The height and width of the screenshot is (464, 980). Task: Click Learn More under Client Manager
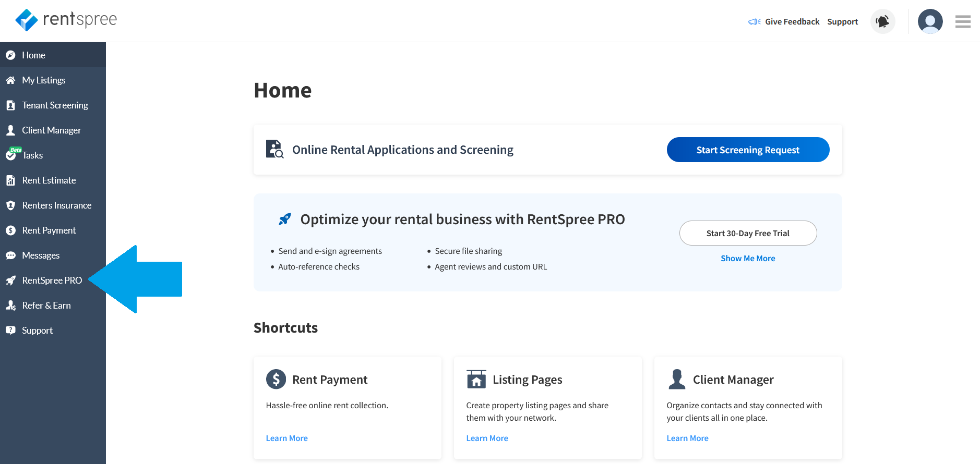coord(687,438)
